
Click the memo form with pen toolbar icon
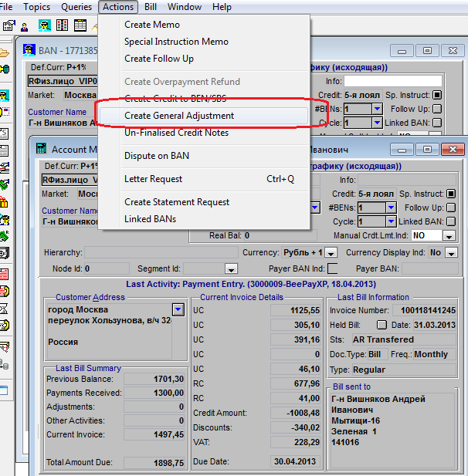(x=8, y=25)
